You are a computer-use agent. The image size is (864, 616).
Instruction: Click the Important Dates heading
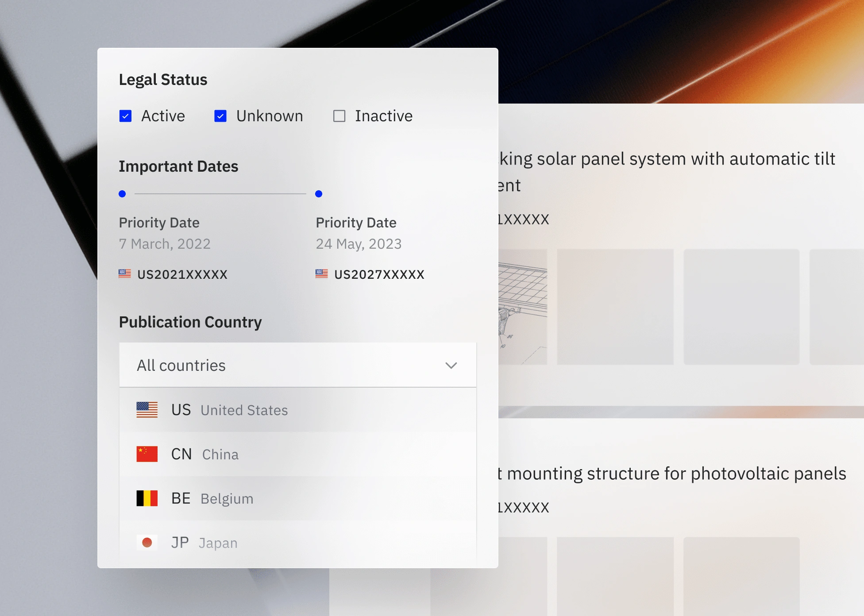(x=178, y=166)
